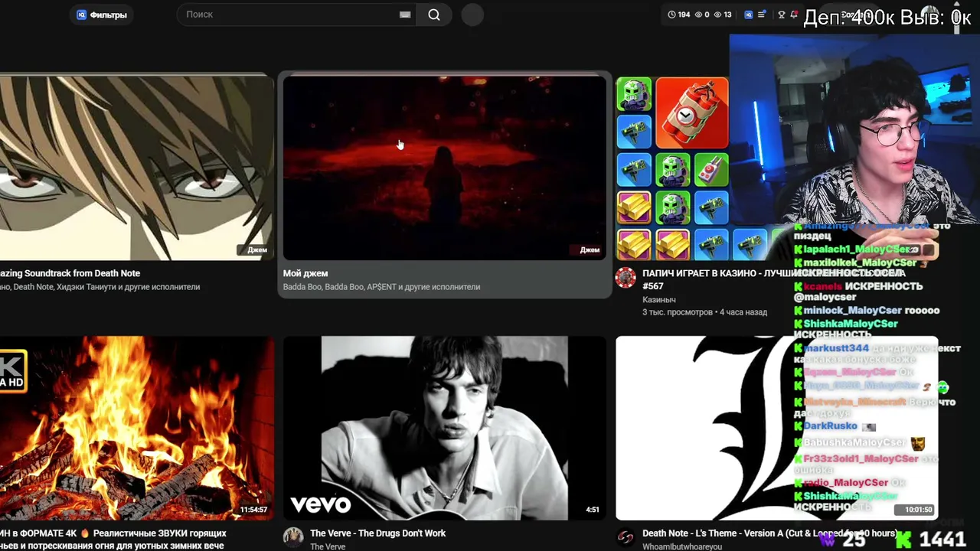Open the Казиныч channel name
Viewport: 980px width, 551px height.
click(x=659, y=299)
